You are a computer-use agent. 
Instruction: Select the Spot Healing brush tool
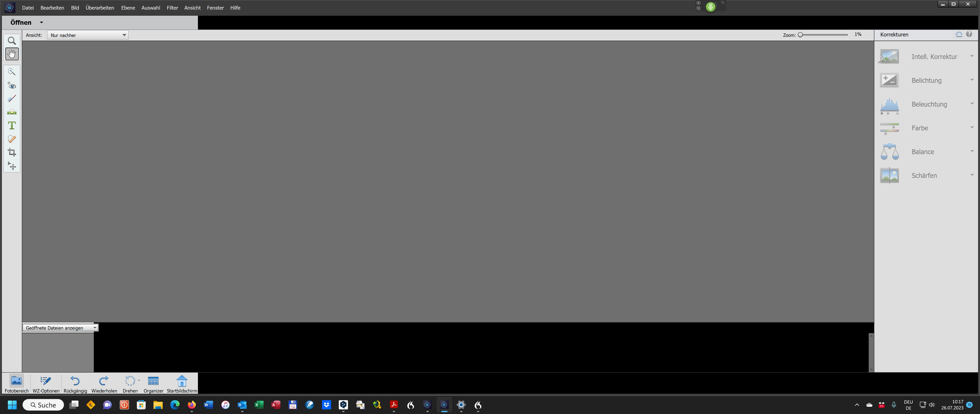coord(12,139)
